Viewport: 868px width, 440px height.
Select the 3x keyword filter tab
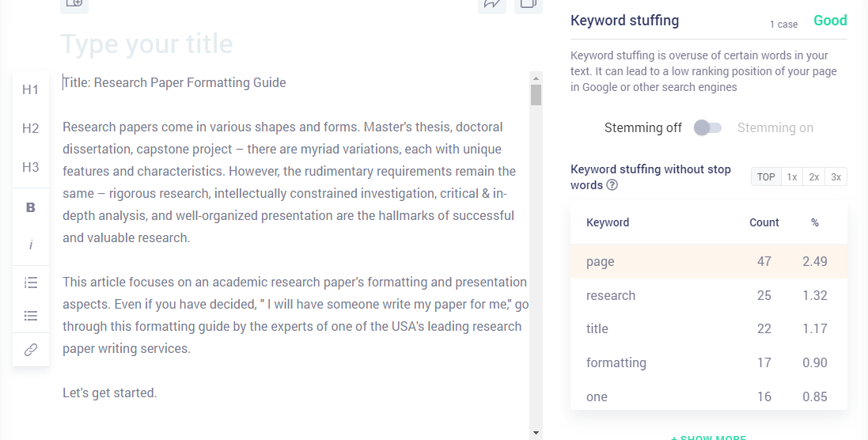[836, 177]
